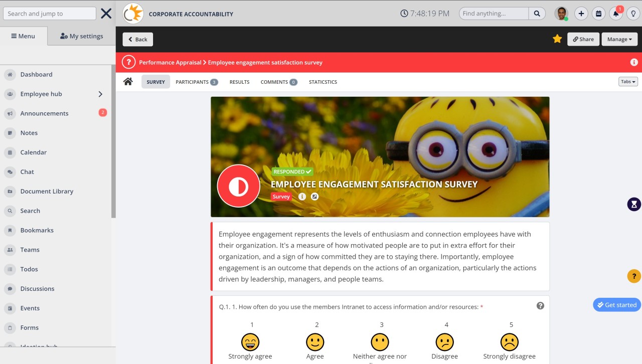Open the Results tab
Image resolution: width=642 pixels, height=364 pixels.
239,82
